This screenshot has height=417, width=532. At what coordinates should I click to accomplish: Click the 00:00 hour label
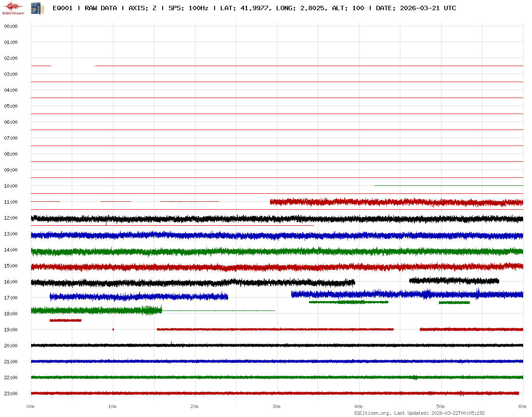tap(11, 26)
